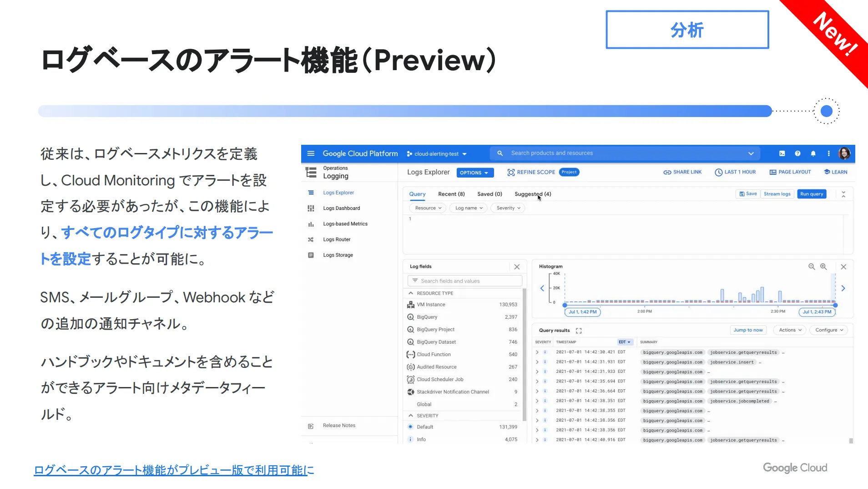Screen dimensions: 868x489
Task: Click the Logs-based Metrics sidebar icon
Action: click(x=311, y=224)
